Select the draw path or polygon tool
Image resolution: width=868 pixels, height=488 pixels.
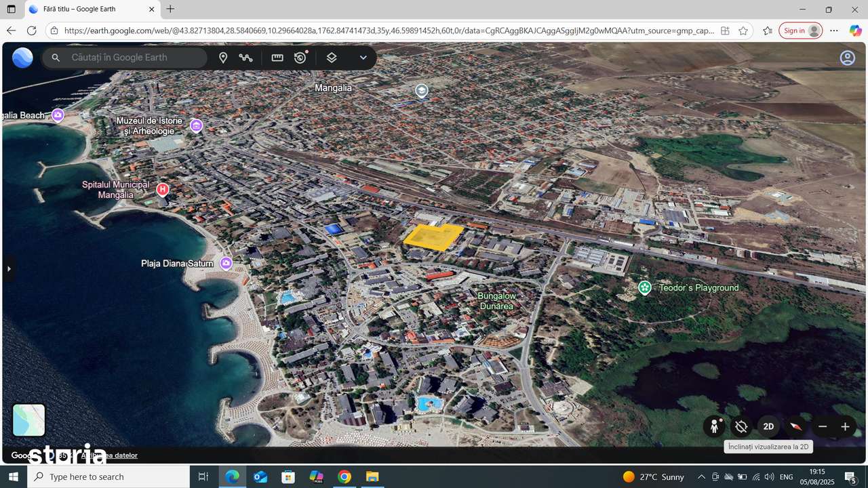pyautogui.click(x=246, y=58)
